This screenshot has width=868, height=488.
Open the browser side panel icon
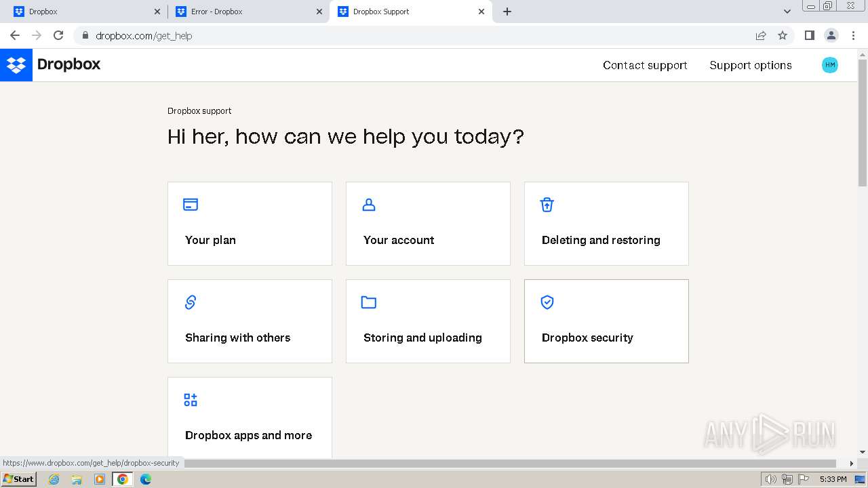[x=809, y=35]
